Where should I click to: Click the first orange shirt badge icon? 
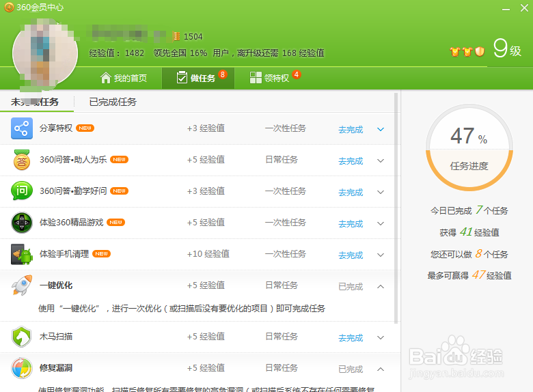(x=455, y=52)
